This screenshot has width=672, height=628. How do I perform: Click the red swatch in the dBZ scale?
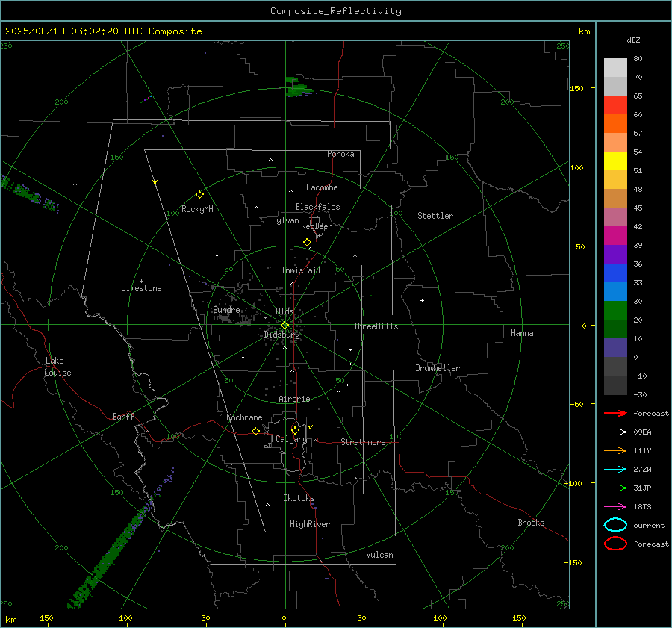(615, 105)
